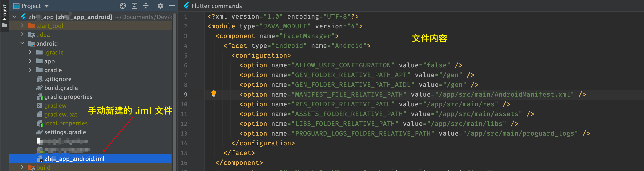Click the Expand All icon in Project panel
Screen dimensions: 644x171
tap(134, 6)
